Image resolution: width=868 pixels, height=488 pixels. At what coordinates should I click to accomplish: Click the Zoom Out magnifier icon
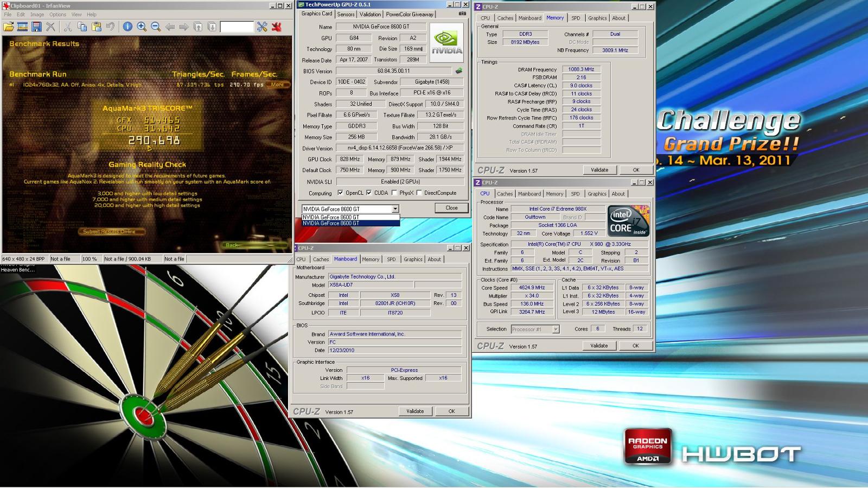point(156,27)
